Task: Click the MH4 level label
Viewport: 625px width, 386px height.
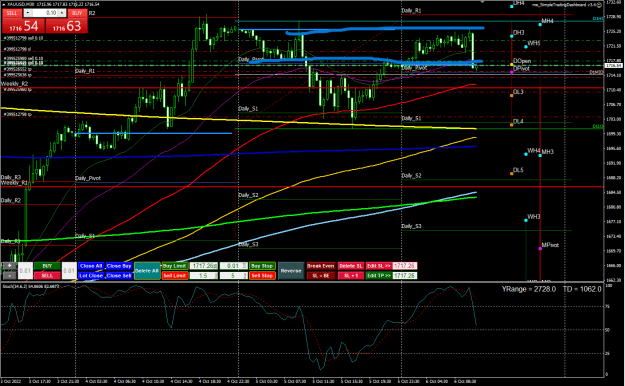Action: [x=547, y=21]
